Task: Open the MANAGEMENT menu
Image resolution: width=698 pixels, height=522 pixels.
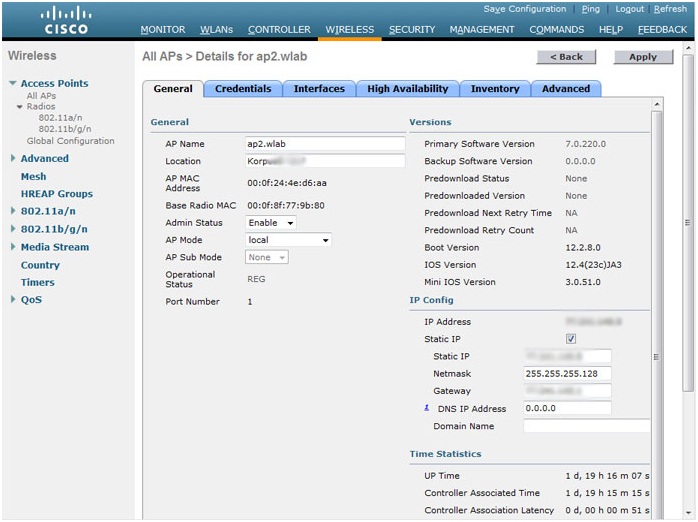Action: (482, 30)
